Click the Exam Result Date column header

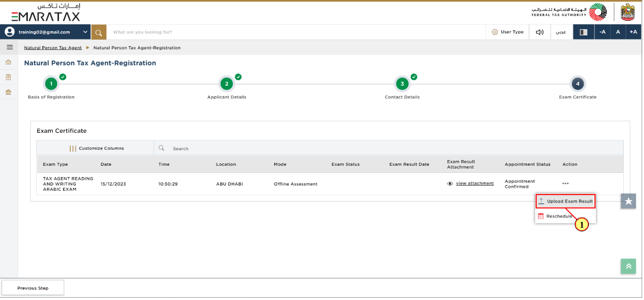coord(409,164)
